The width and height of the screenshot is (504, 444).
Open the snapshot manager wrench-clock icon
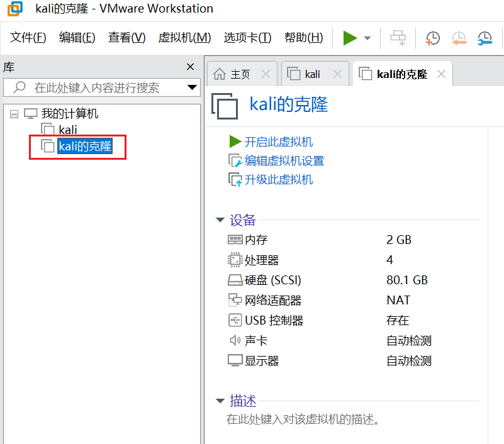pos(484,38)
